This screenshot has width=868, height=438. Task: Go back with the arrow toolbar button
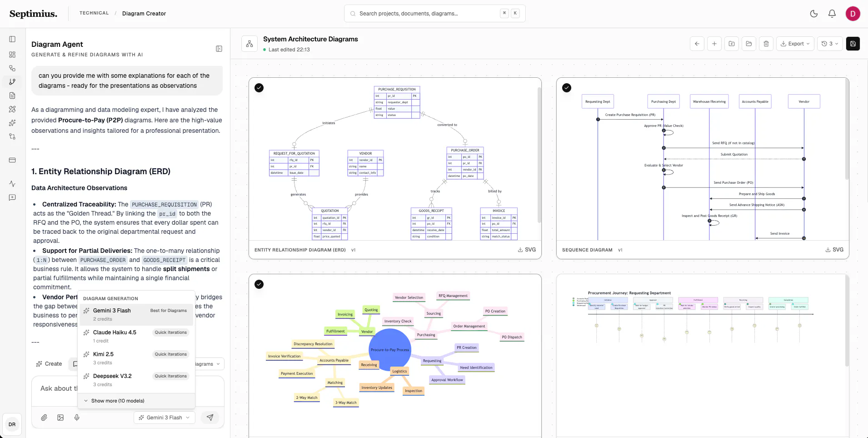pos(697,44)
